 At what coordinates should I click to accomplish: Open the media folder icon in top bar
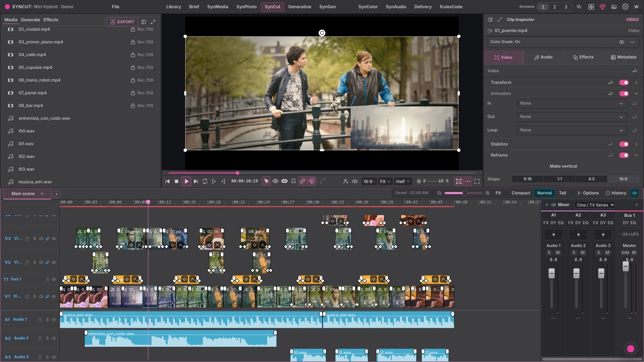[x=614, y=7]
